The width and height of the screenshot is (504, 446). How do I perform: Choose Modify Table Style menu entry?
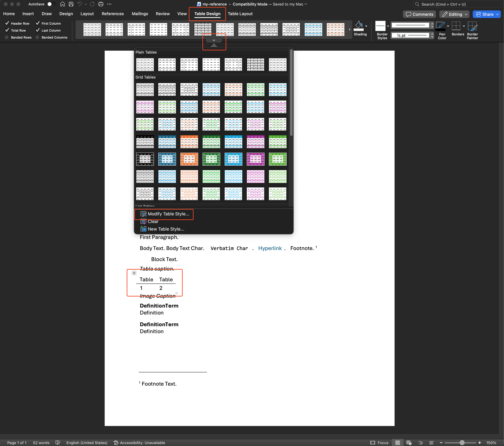(168, 214)
